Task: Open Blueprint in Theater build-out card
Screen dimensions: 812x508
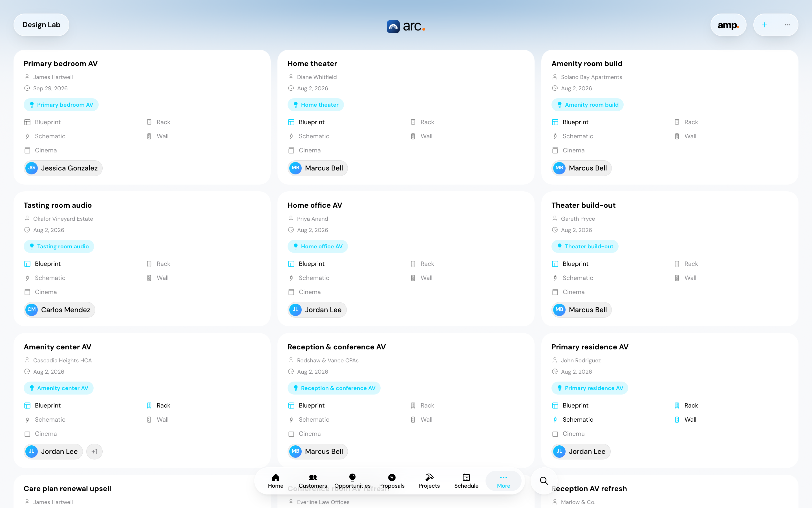Action: pyautogui.click(x=570, y=264)
